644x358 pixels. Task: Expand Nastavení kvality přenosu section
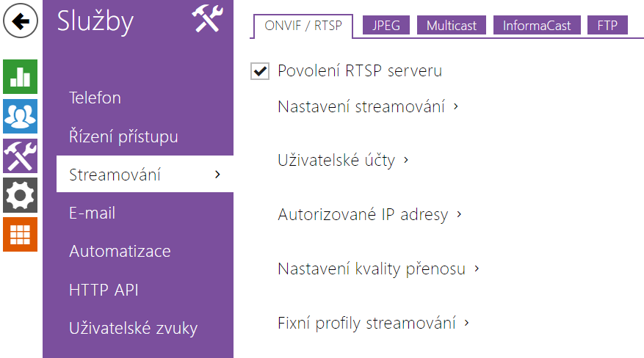pyautogui.click(x=378, y=269)
